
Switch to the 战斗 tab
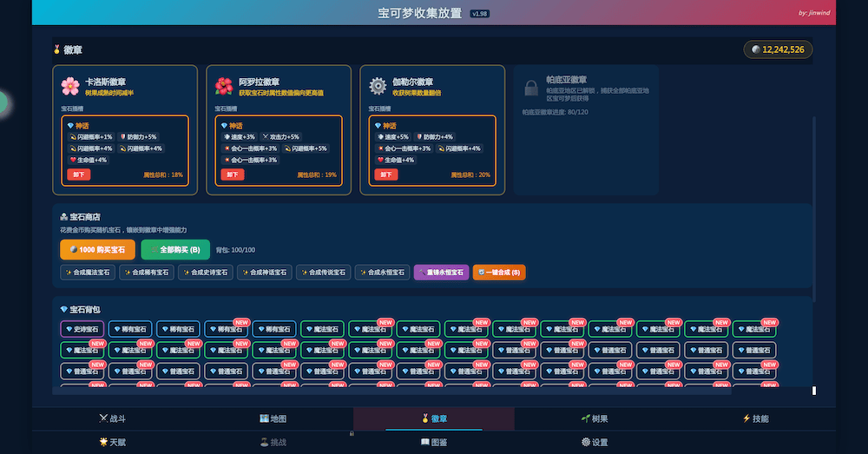click(x=112, y=418)
